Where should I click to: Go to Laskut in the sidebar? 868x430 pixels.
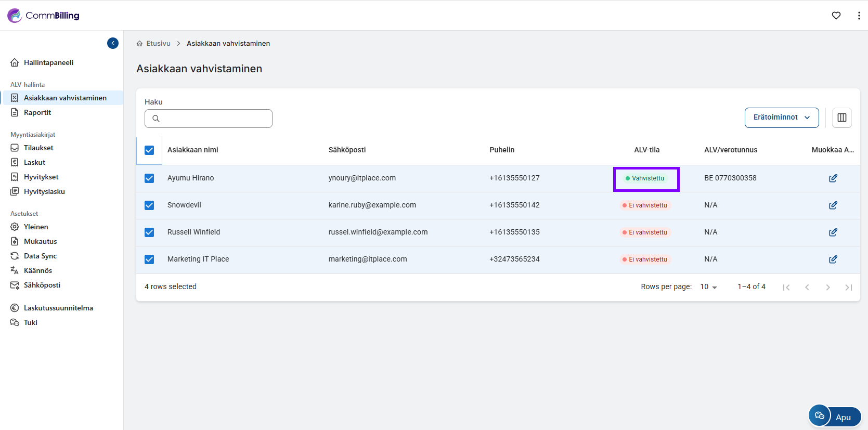point(34,162)
